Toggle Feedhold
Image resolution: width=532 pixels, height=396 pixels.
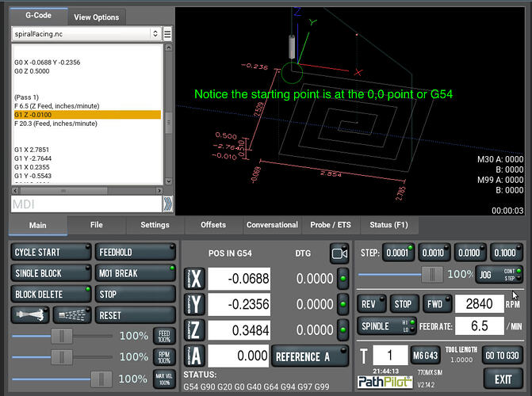pos(136,252)
